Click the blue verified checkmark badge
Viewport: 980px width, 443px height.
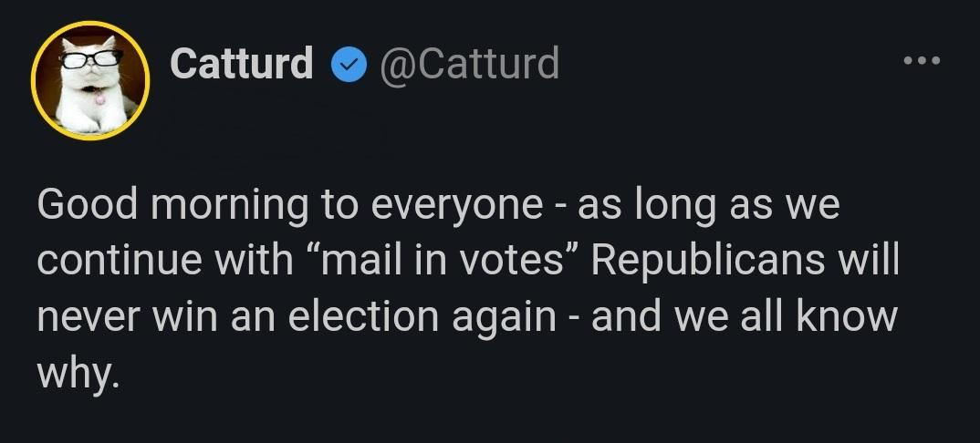347,64
